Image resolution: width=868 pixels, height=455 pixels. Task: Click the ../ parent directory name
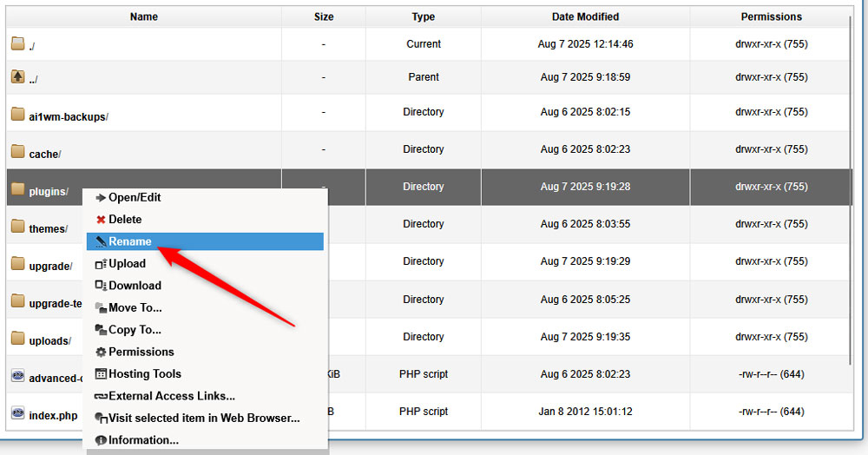coord(33,80)
